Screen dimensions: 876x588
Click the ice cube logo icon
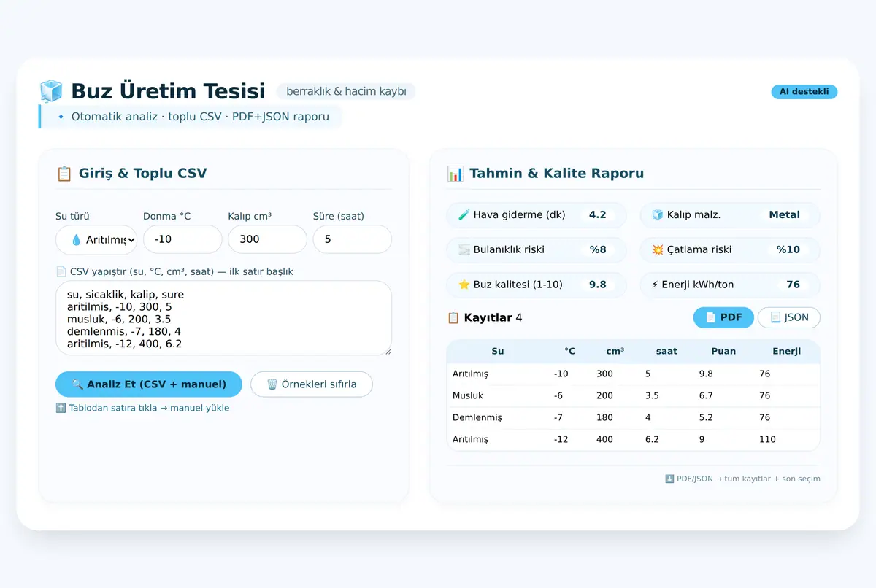coord(51,91)
